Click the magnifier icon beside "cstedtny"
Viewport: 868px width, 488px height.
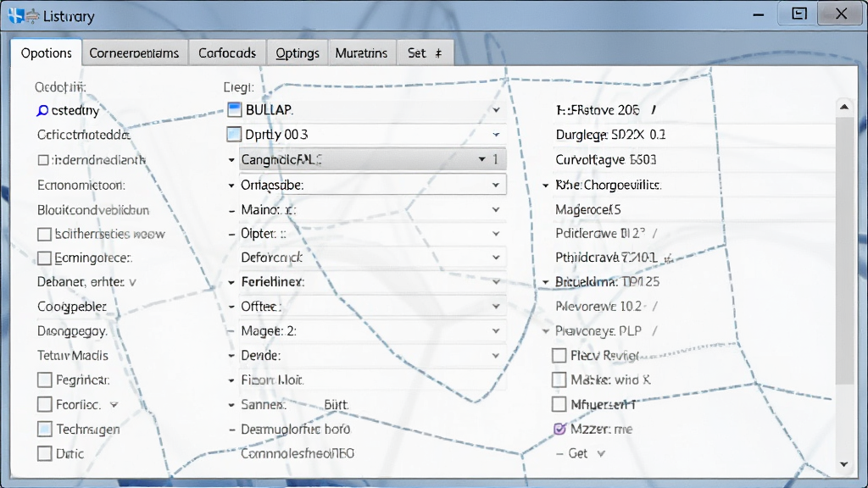pos(42,111)
